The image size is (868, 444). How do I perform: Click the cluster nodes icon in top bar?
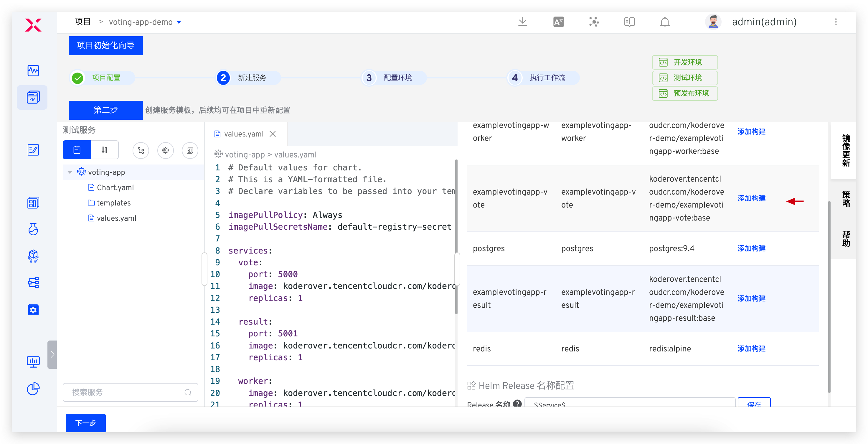(594, 22)
